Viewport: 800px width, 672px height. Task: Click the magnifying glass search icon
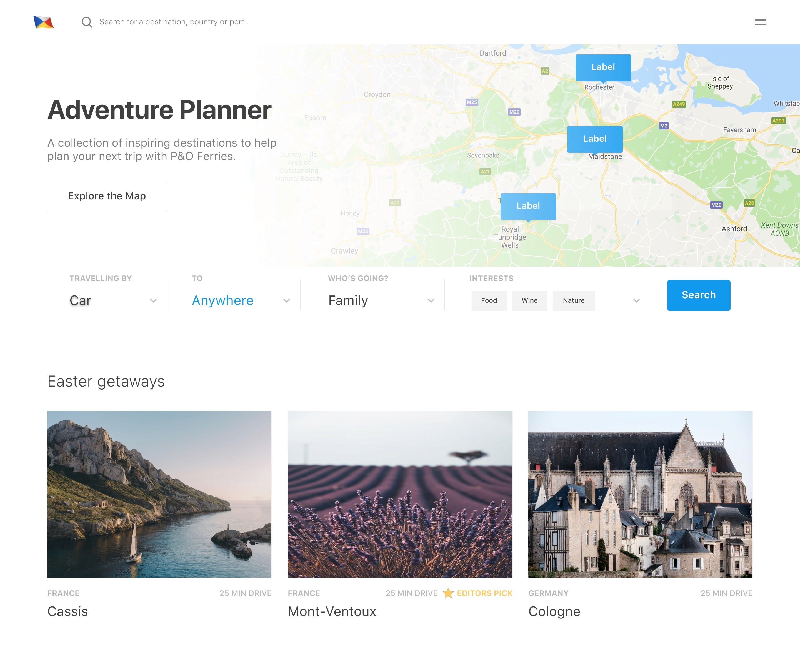87,22
